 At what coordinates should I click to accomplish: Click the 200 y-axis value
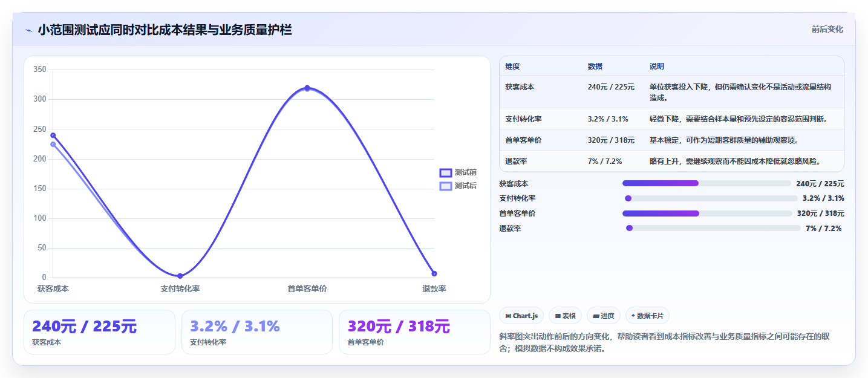[40, 158]
